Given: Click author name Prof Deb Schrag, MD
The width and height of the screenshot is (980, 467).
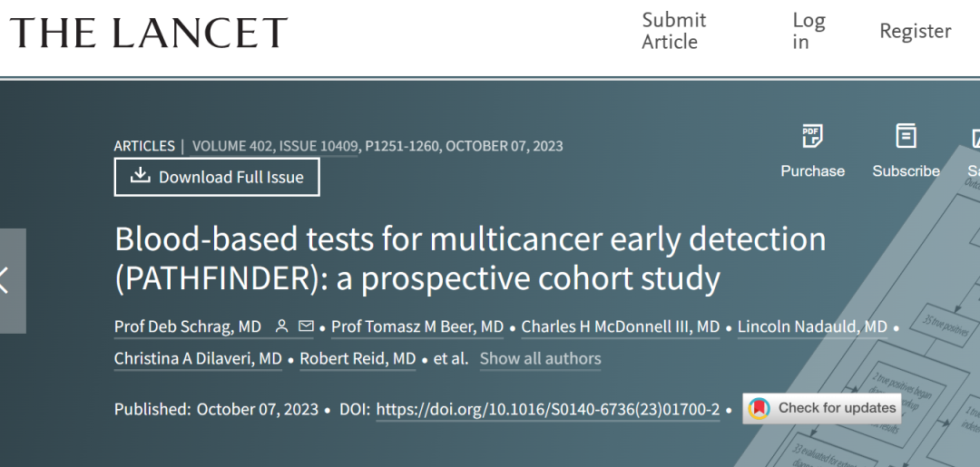Looking at the screenshot, I should pyautogui.click(x=188, y=326).
